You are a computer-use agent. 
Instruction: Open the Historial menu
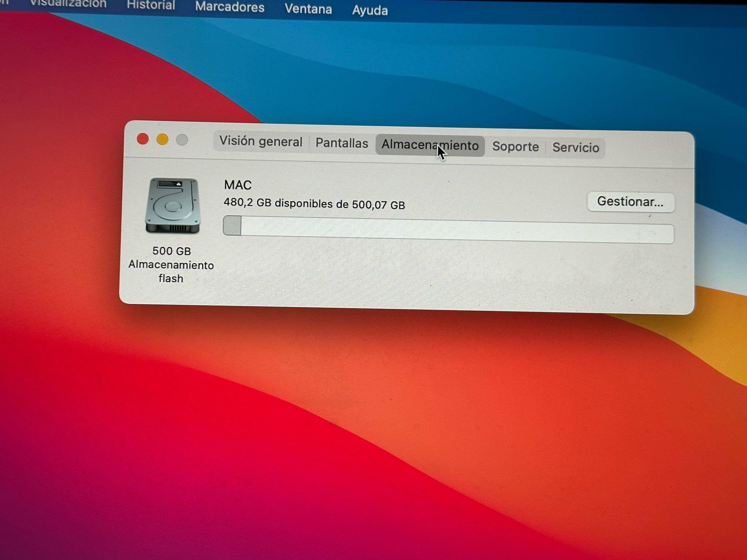[x=151, y=5]
